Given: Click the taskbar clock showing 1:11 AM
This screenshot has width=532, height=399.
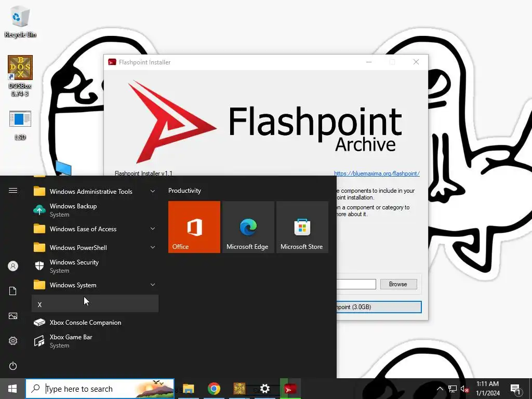Looking at the screenshot, I should click(x=488, y=389).
